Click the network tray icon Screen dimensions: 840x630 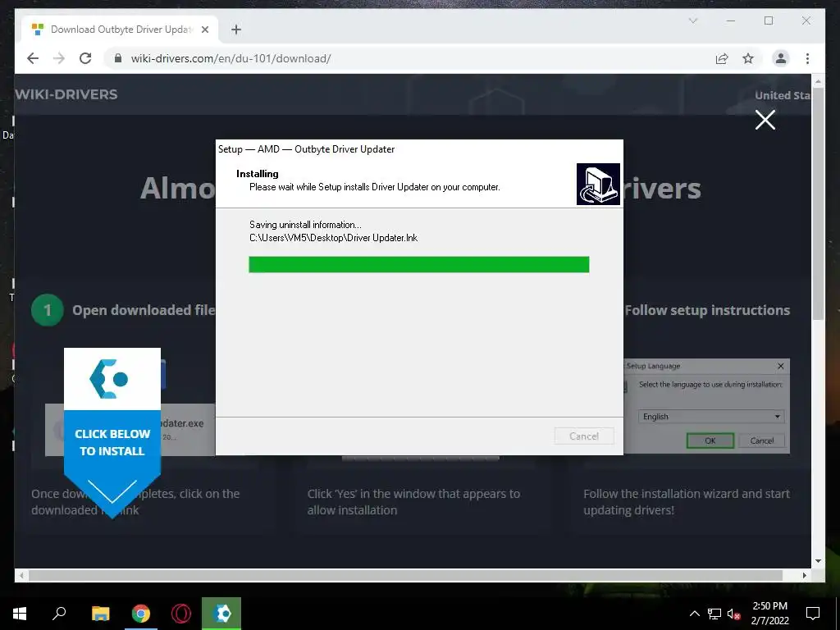pyautogui.click(x=714, y=614)
